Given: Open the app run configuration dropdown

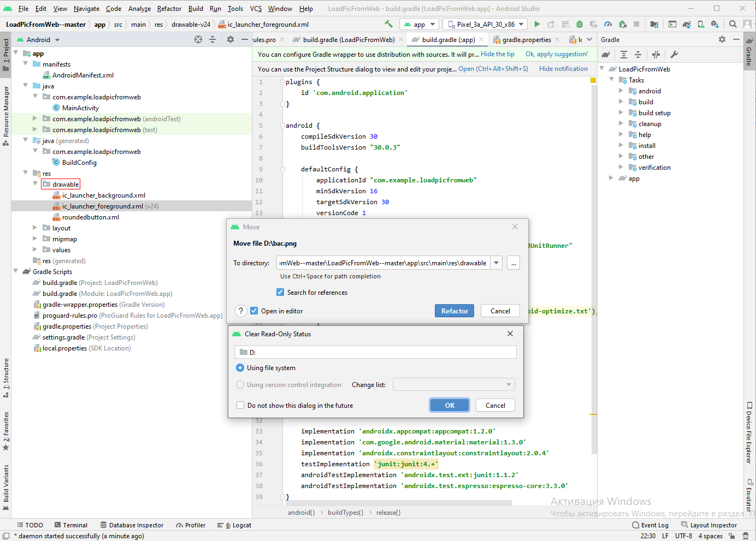Looking at the screenshot, I should 419,24.
